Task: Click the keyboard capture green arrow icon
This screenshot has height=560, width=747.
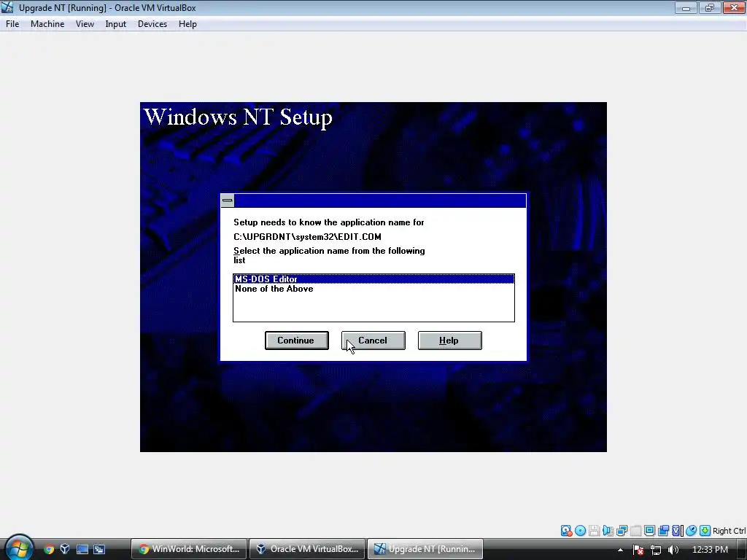Action: pos(705,531)
